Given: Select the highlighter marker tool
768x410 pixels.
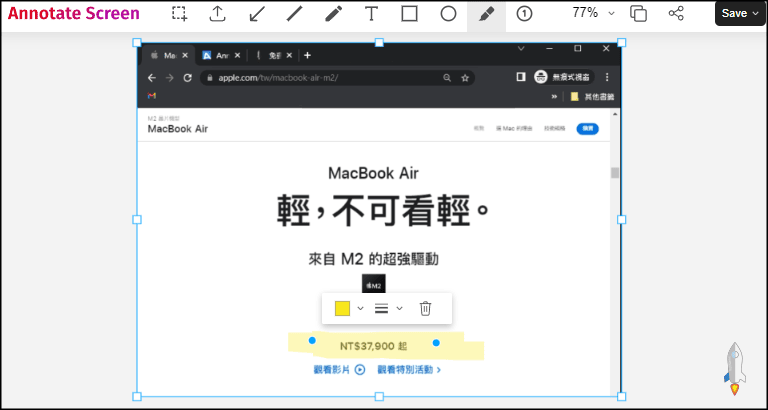Looking at the screenshot, I should point(486,14).
